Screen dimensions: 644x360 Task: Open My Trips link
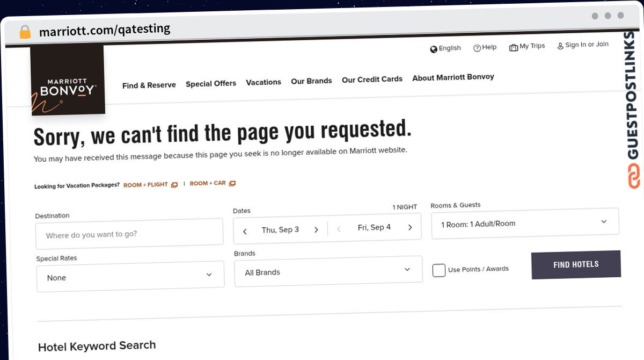point(532,46)
